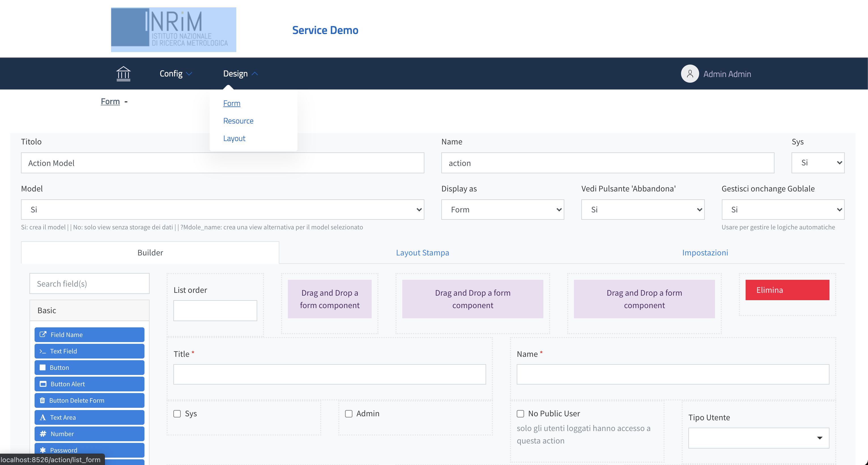Image resolution: width=868 pixels, height=465 pixels.
Task: Pick the Button Alert component icon
Action: 43,384
